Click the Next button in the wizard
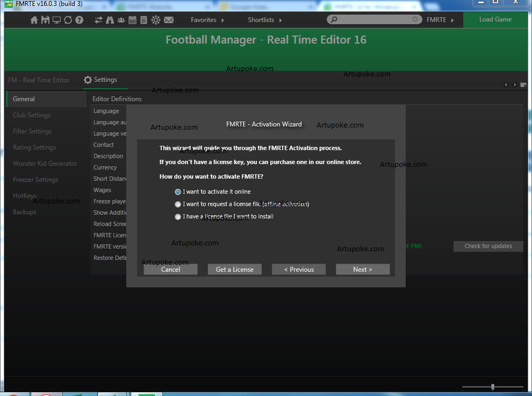Screen dimensions: 532x396 [x=363, y=270]
